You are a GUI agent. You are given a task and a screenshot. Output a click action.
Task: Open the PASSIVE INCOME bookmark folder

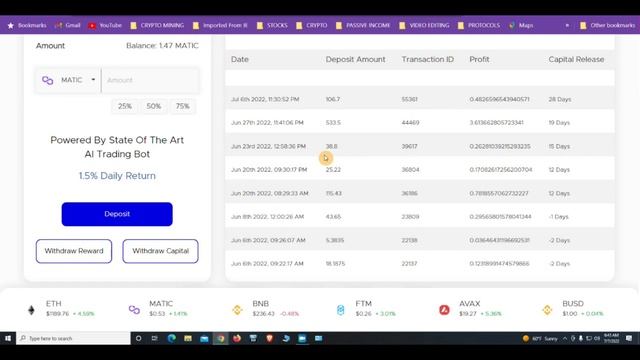362,25
